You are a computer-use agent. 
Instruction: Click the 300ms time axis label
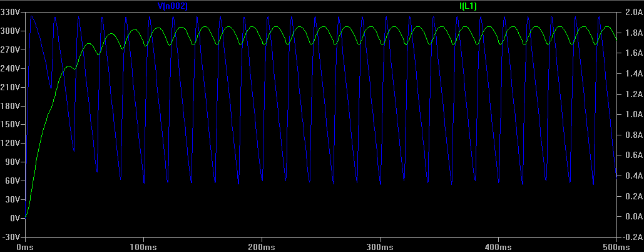(380, 246)
